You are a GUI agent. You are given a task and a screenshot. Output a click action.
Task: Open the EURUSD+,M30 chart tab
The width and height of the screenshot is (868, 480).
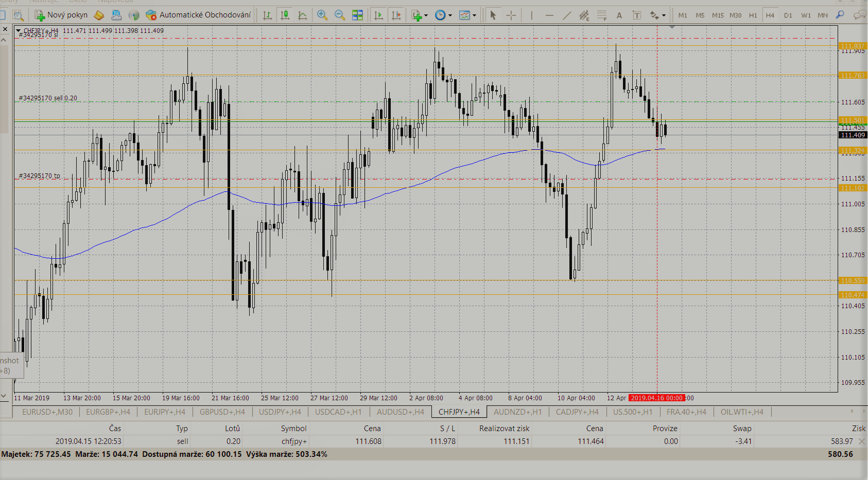click(47, 412)
